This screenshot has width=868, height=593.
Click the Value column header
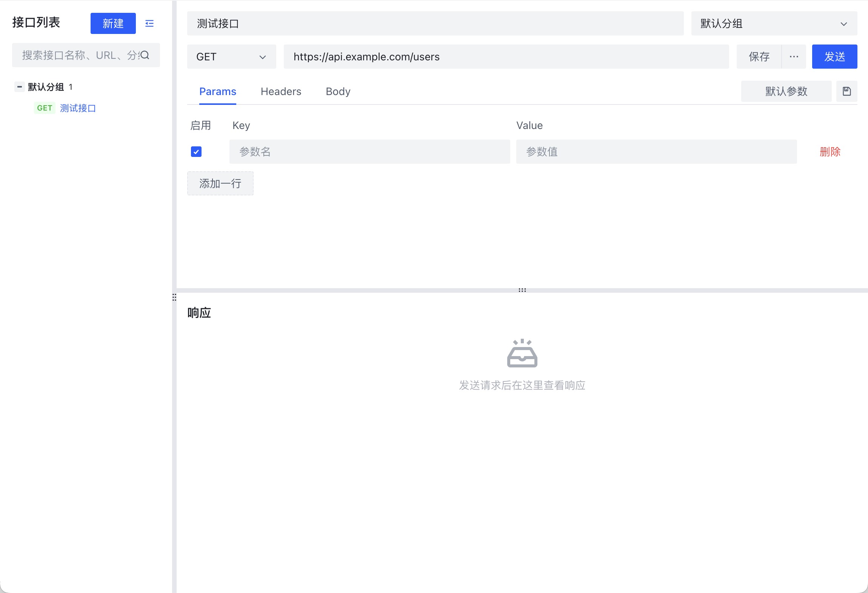(x=529, y=125)
